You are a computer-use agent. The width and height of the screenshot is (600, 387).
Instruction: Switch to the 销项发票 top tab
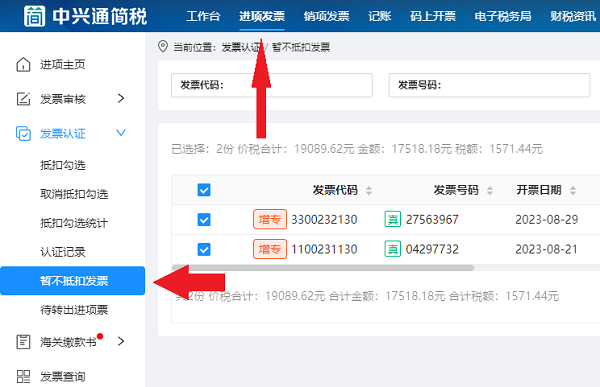[326, 16]
